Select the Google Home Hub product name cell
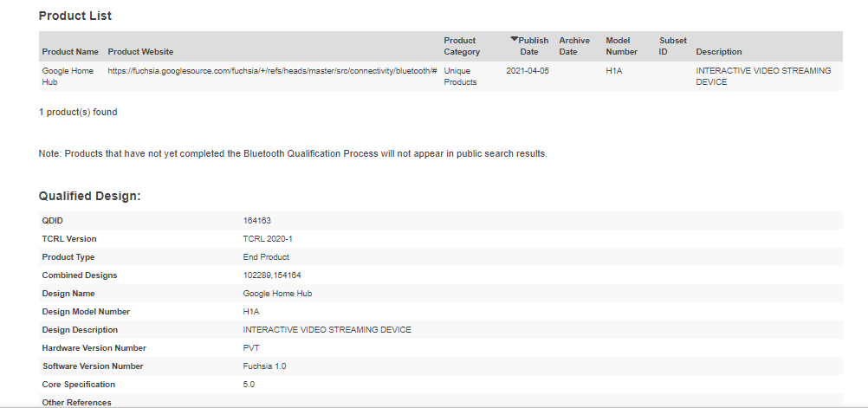This screenshot has width=868, height=408. [x=68, y=76]
